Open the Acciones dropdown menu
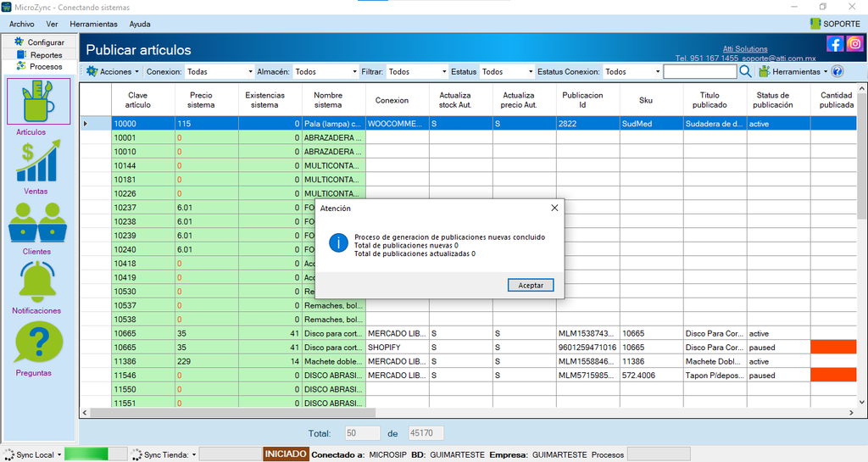The width and height of the screenshot is (868, 462). tap(113, 71)
